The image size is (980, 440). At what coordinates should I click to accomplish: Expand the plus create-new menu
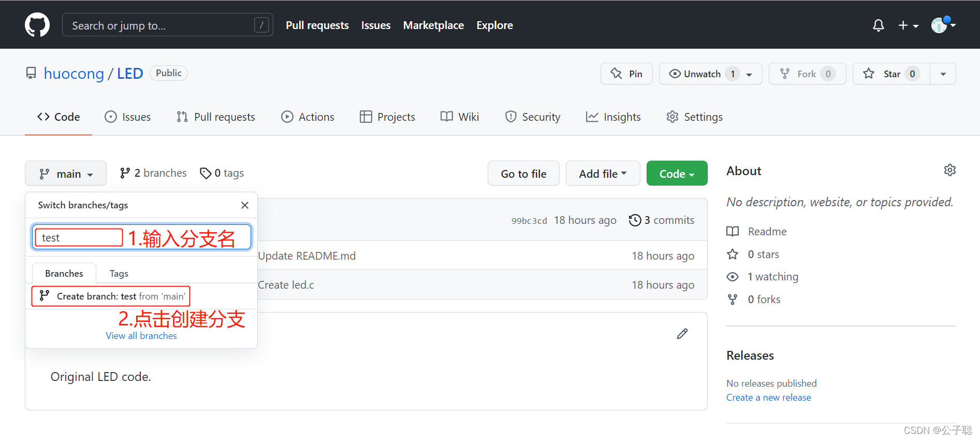coord(908,25)
